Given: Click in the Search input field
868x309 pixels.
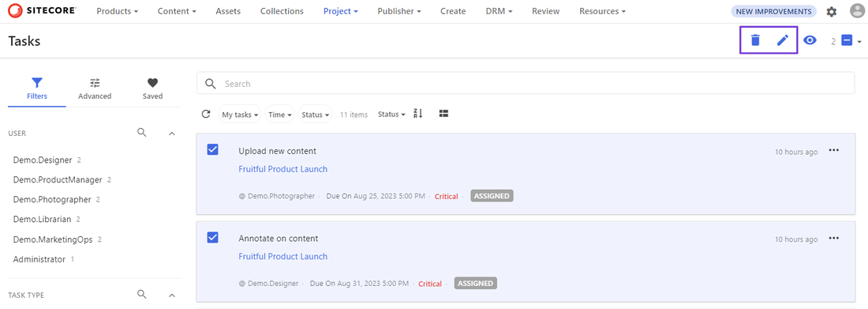Looking at the screenshot, I should [x=526, y=84].
